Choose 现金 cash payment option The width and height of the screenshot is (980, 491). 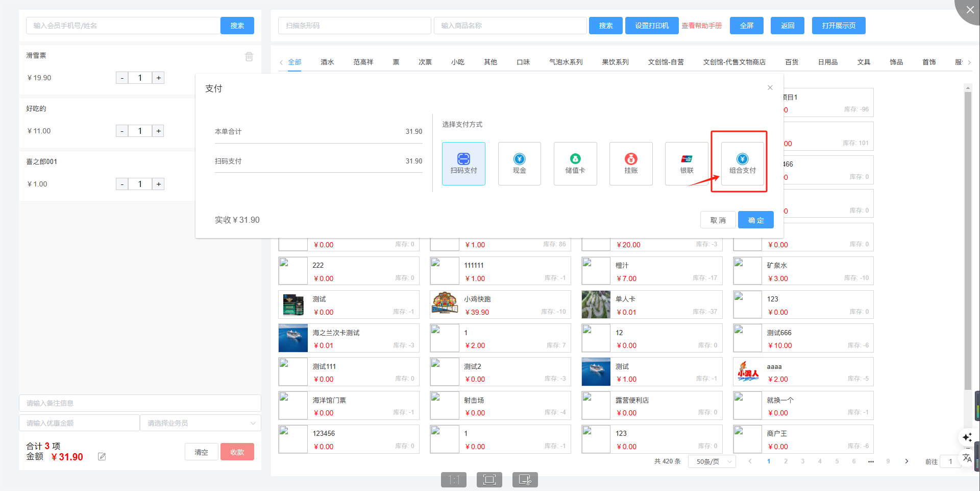point(519,163)
